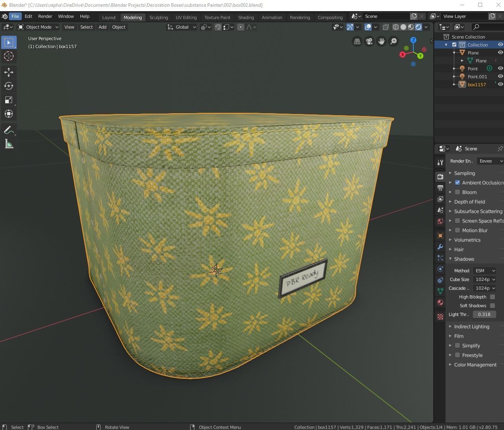504x430 pixels.
Task: Enable High Bitdepth shadows
Action: [x=492, y=297]
